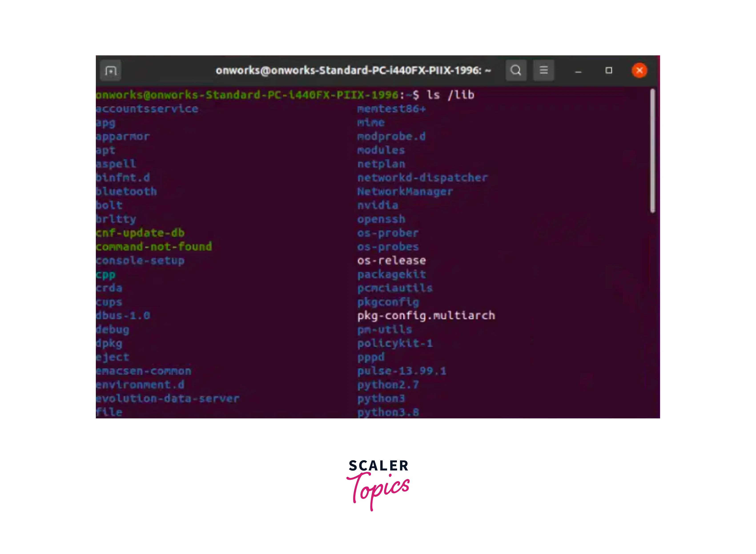The height and width of the screenshot is (554, 756).
Task: Click the evolution-data-server directory entry
Action: click(x=168, y=398)
